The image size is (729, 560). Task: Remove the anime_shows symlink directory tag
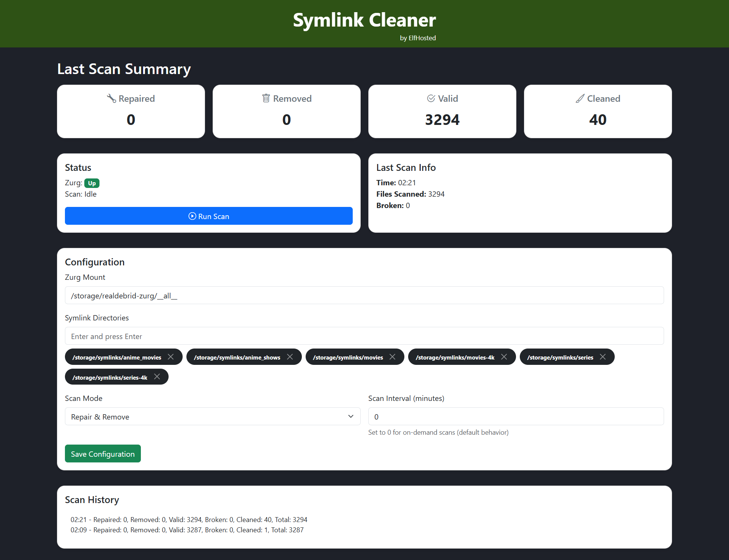tap(290, 357)
